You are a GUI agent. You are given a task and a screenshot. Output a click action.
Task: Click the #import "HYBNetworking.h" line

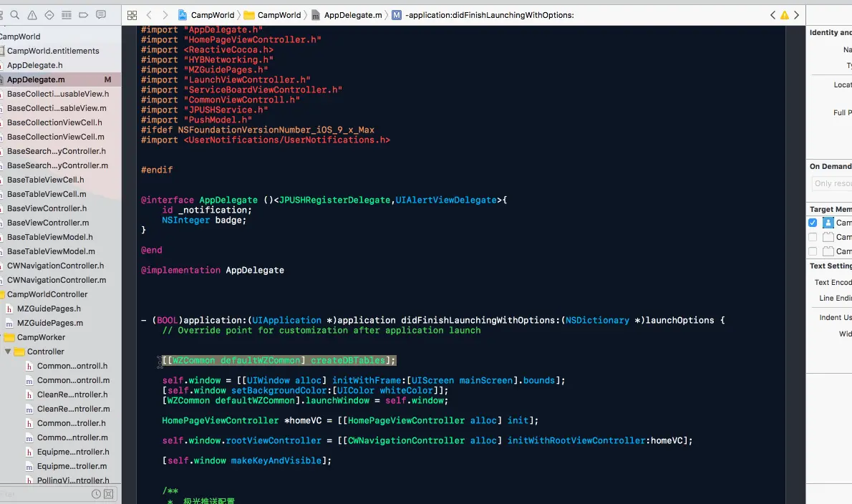207,59
